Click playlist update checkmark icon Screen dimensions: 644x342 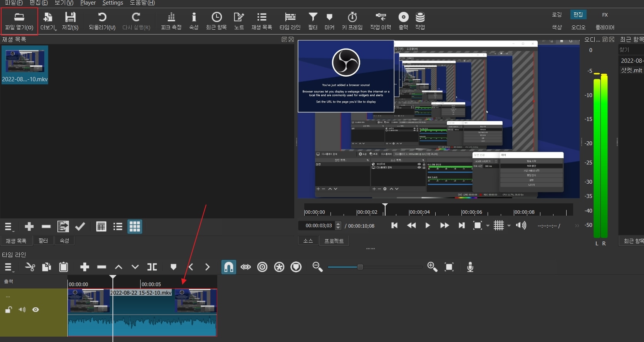click(x=80, y=227)
